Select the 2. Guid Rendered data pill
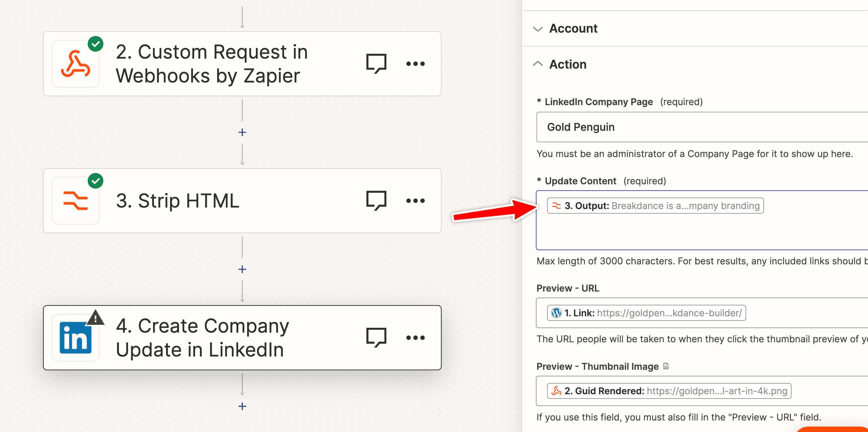The height and width of the screenshot is (432, 868). click(x=669, y=391)
